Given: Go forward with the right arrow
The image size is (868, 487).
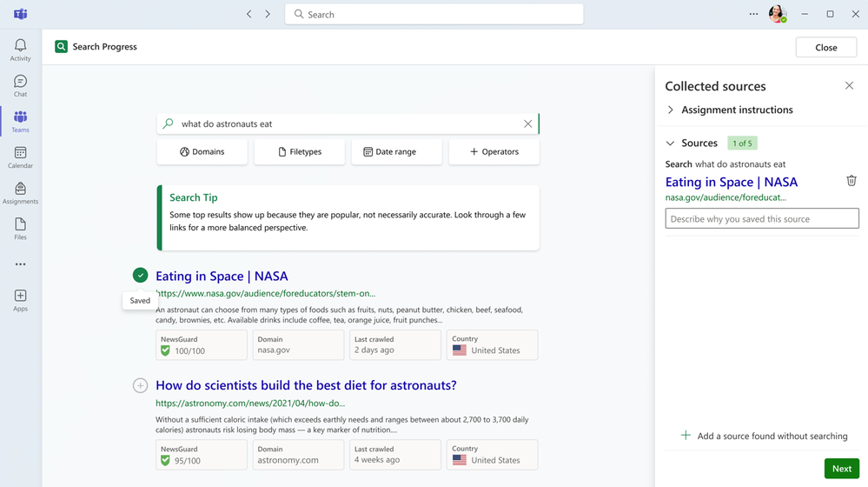Looking at the screenshot, I should point(268,14).
